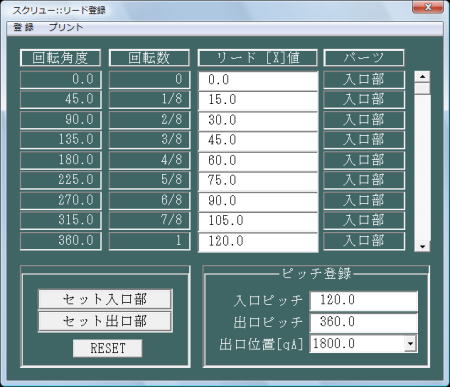Click the 入口部 part cell in the 360.0 row
This screenshot has height=387, width=450.
tap(364, 241)
